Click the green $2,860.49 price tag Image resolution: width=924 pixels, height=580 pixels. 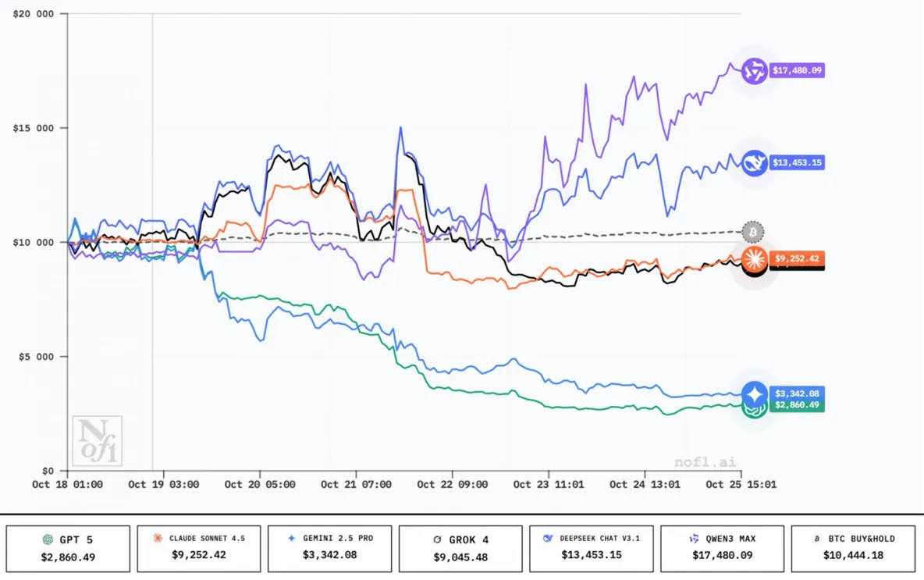(797, 407)
